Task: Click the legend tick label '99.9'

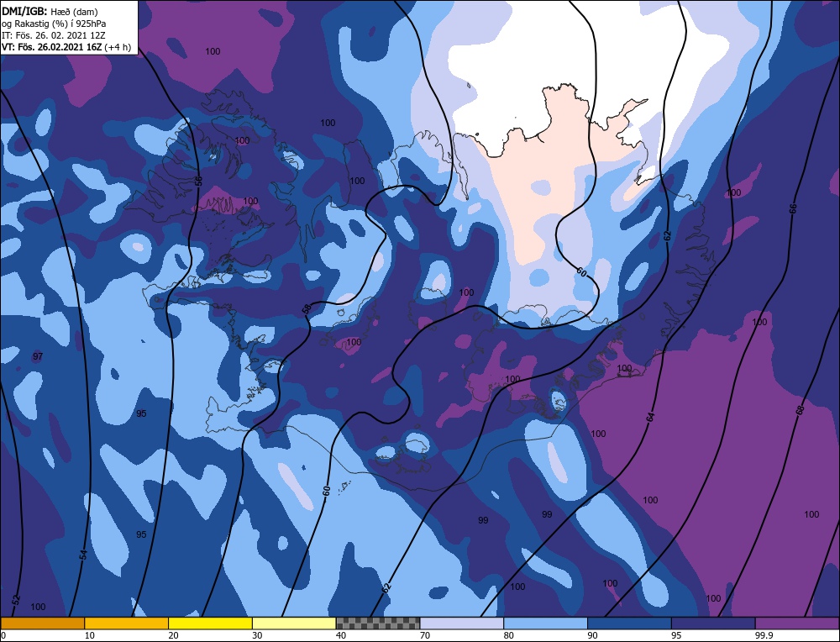Action: click(x=763, y=635)
